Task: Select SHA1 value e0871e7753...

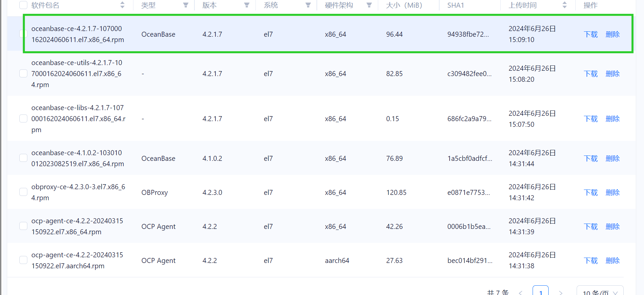Action: pos(469,193)
